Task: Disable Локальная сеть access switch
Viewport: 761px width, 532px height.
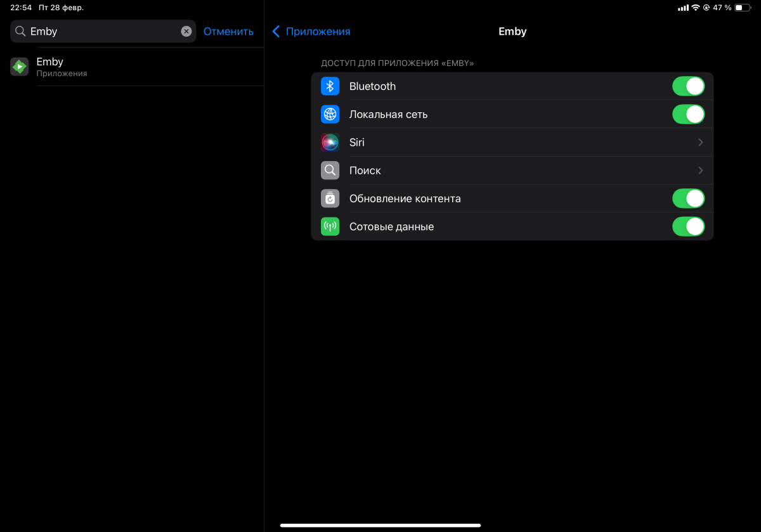Action: pos(688,114)
